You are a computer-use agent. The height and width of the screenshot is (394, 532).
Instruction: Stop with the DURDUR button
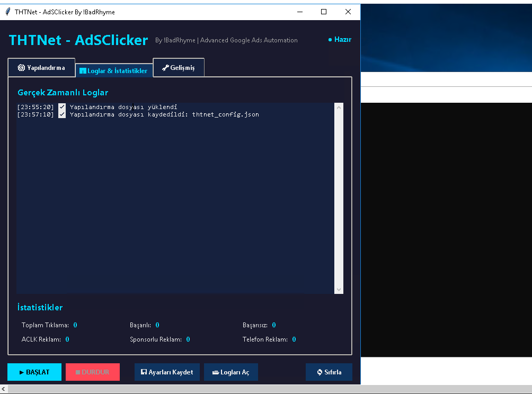(x=93, y=372)
